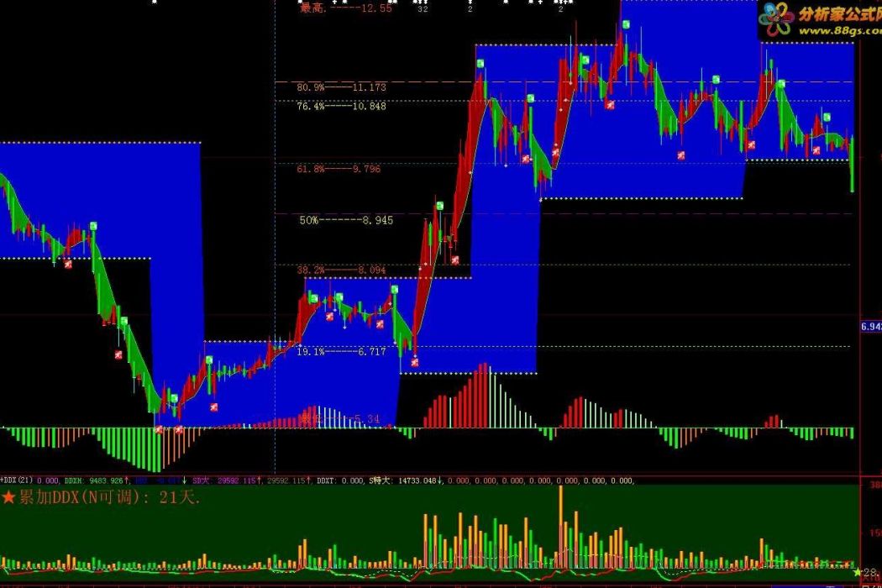Click the 38.2% level label 8.094
Image resolution: width=882 pixels, height=588 pixels.
[x=341, y=270]
